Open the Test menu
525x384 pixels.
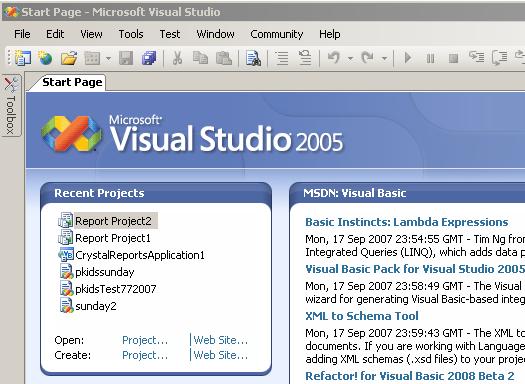[170, 34]
